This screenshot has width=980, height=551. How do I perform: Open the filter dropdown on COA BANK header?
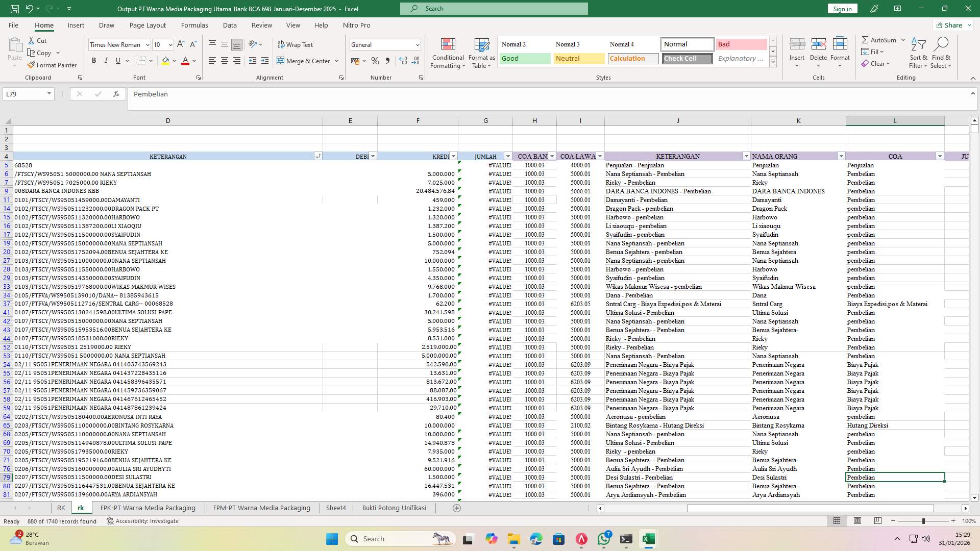click(x=551, y=156)
